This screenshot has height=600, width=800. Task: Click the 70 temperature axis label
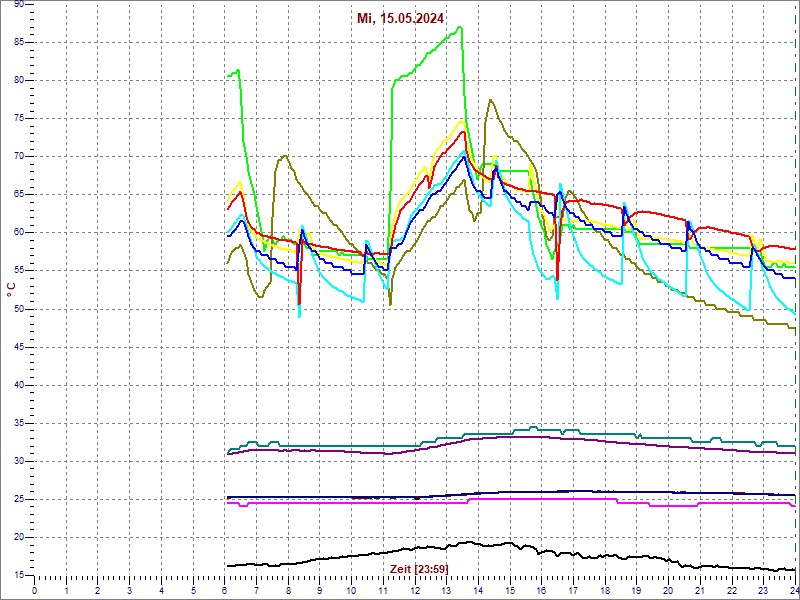click(x=18, y=157)
